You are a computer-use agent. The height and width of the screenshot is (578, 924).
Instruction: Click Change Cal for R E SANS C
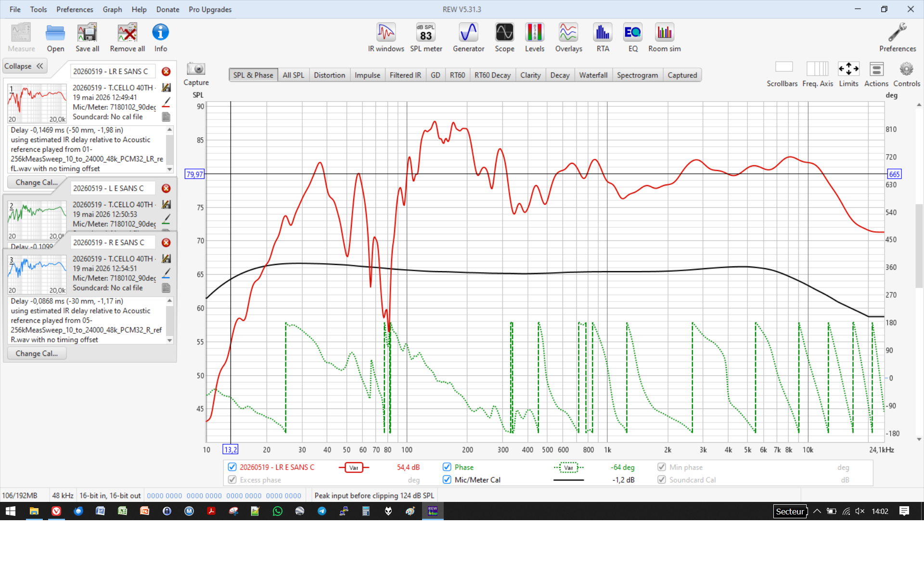tap(37, 354)
